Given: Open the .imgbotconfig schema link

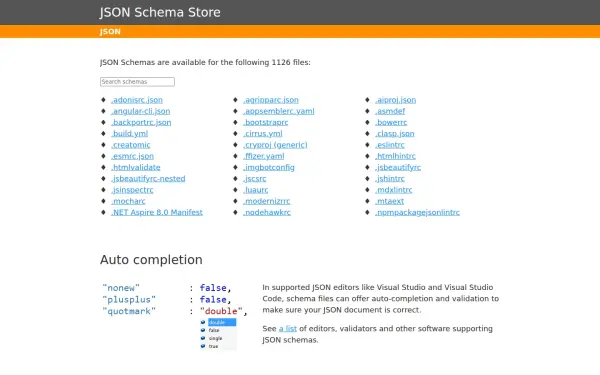Looking at the screenshot, I should (x=269, y=167).
